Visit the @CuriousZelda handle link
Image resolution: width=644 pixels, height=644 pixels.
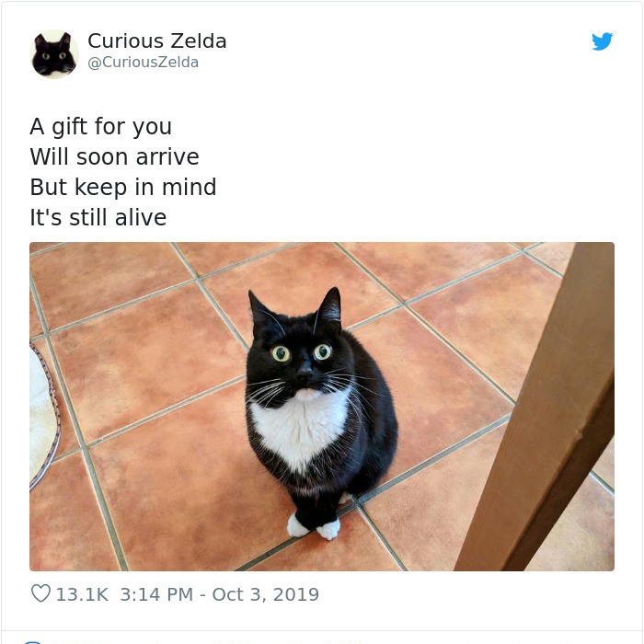pyautogui.click(x=143, y=63)
